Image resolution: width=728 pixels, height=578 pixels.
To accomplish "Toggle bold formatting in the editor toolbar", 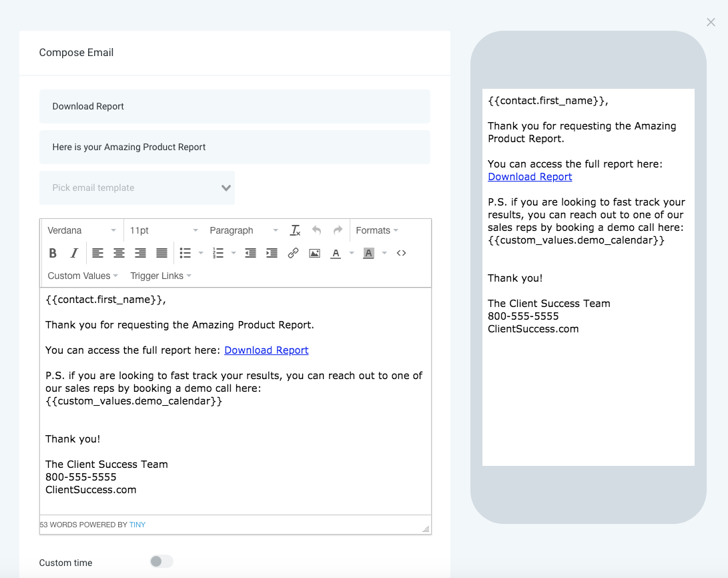I will (53, 253).
